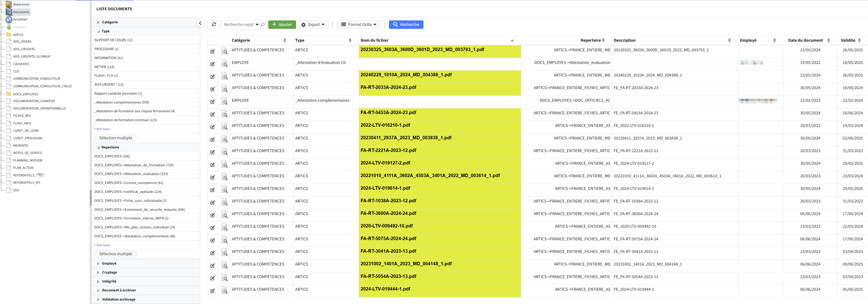This screenshot has height=304, width=868.
Task: Click the refresh icon in the toolbar
Action: pyautogui.click(x=214, y=24)
